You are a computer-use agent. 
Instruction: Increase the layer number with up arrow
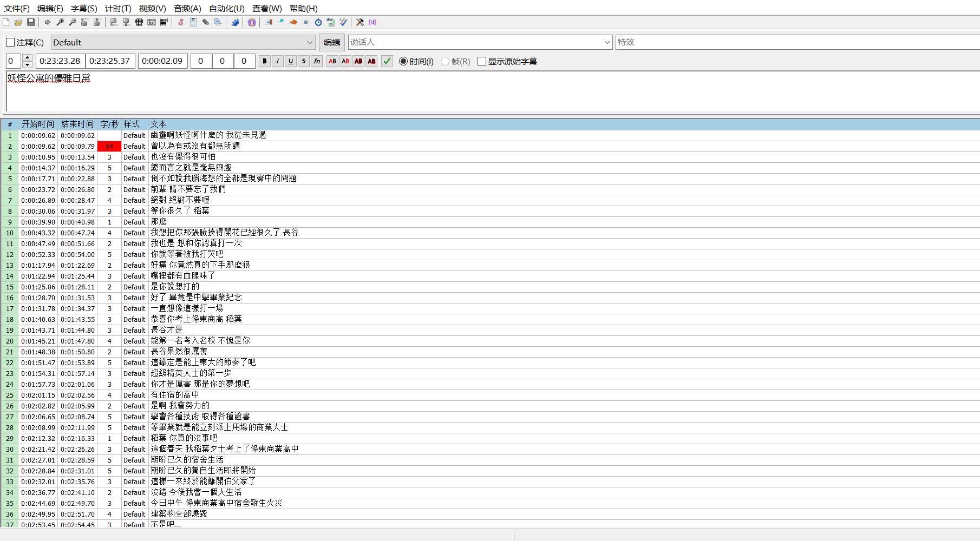point(28,57)
